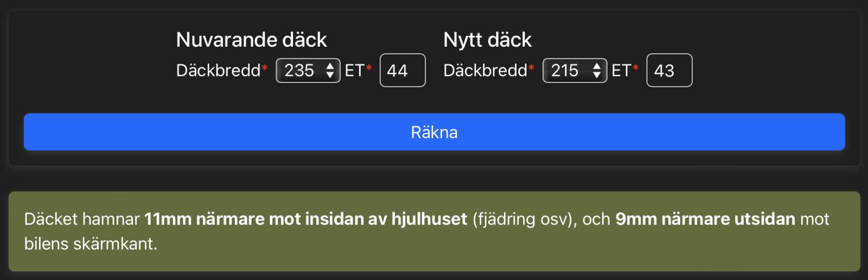Viewport: 868px width, 280px height.
Task: Click the Nytt däck heading
Action: [x=487, y=40]
